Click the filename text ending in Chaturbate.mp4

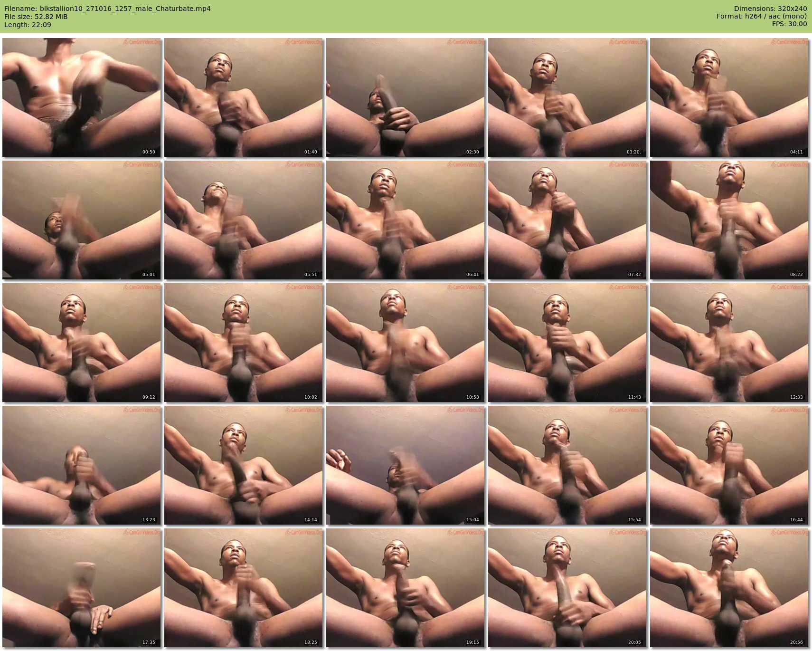(x=107, y=9)
